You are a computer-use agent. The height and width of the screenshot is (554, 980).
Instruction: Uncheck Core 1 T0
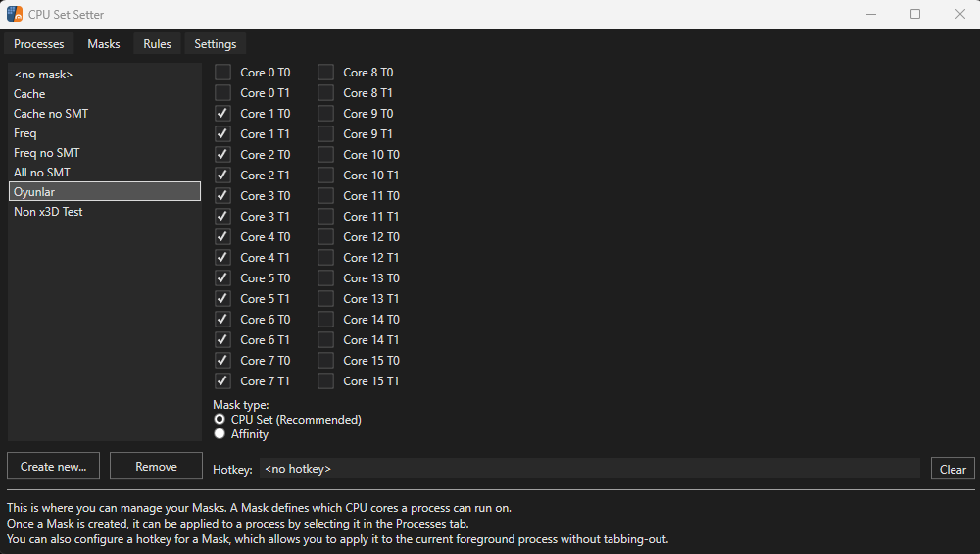pyautogui.click(x=222, y=113)
